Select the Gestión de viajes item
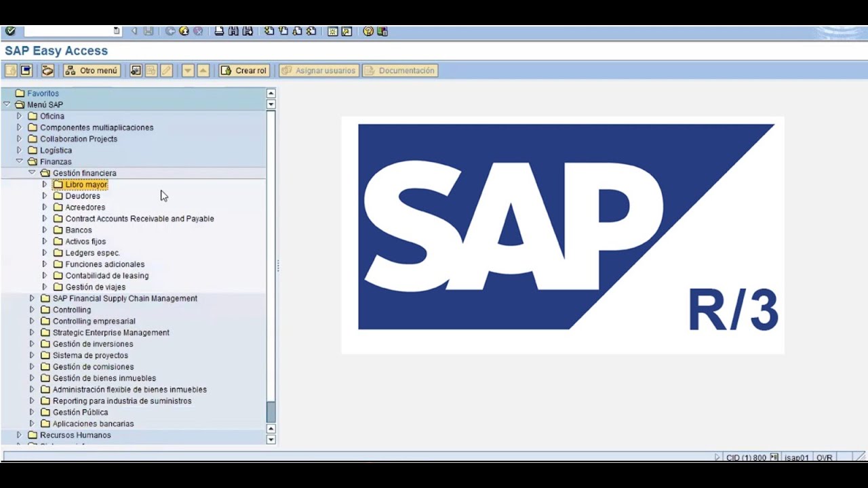 (96, 287)
